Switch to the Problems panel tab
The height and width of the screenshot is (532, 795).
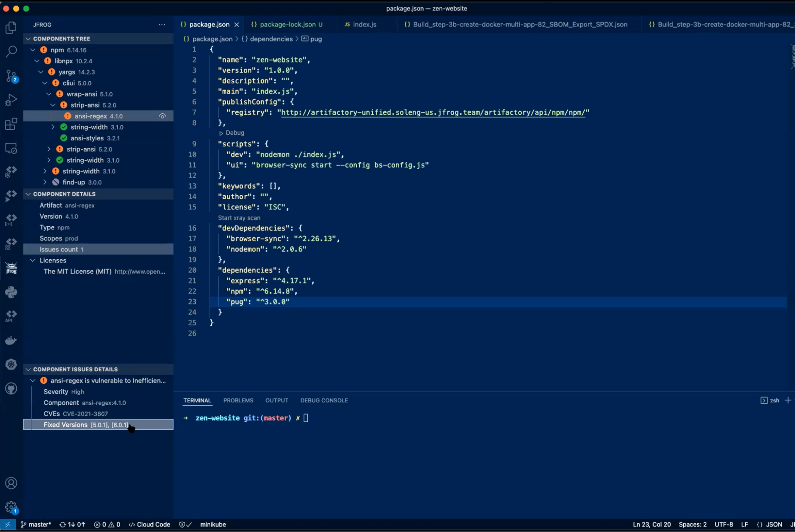pos(238,400)
